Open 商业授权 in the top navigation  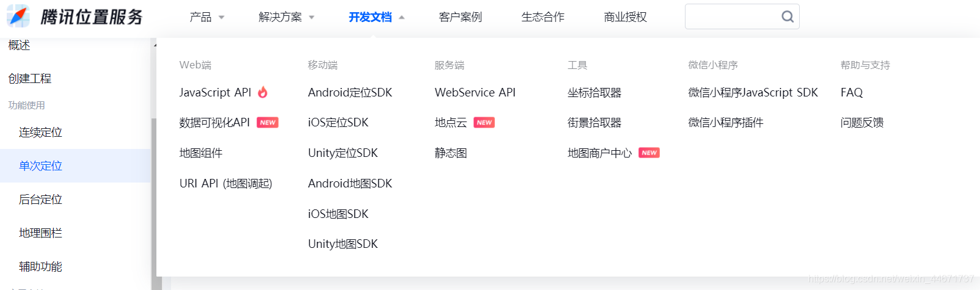[x=625, y=17]
